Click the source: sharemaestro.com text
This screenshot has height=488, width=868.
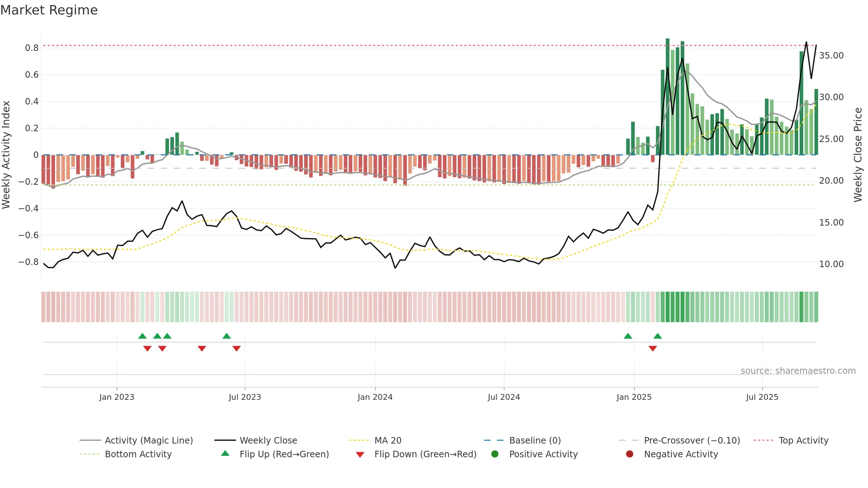[x=798, y=371]
